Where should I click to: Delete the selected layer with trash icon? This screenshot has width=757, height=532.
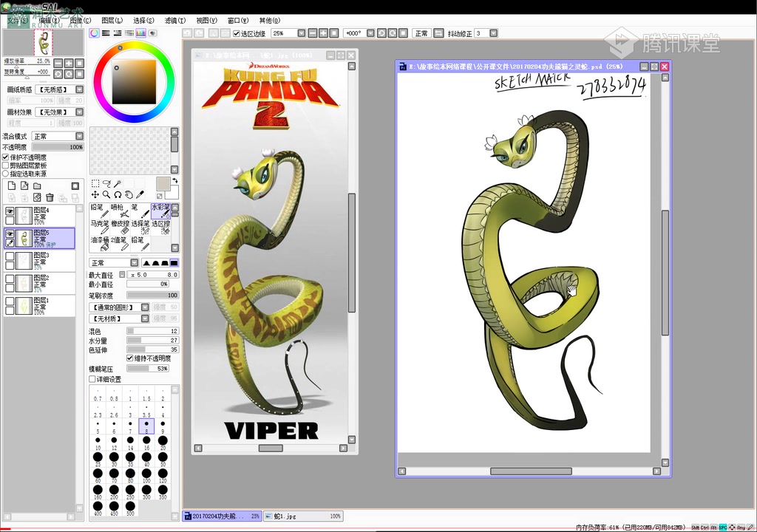[x=50, y=197]
